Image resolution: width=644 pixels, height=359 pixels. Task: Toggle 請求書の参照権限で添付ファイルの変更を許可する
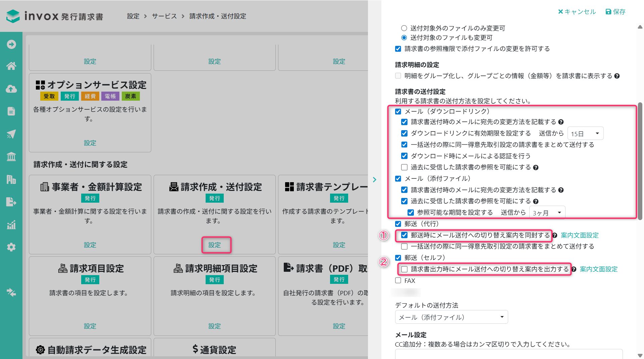point(398,49)
